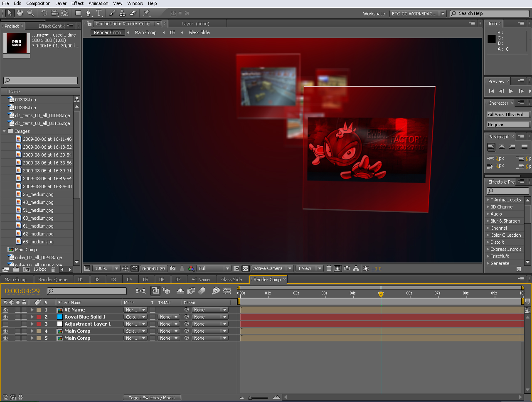This screenshot has width=532, height=402.
Task: Open the Workspace dropdown
Action: pos(418,14)
